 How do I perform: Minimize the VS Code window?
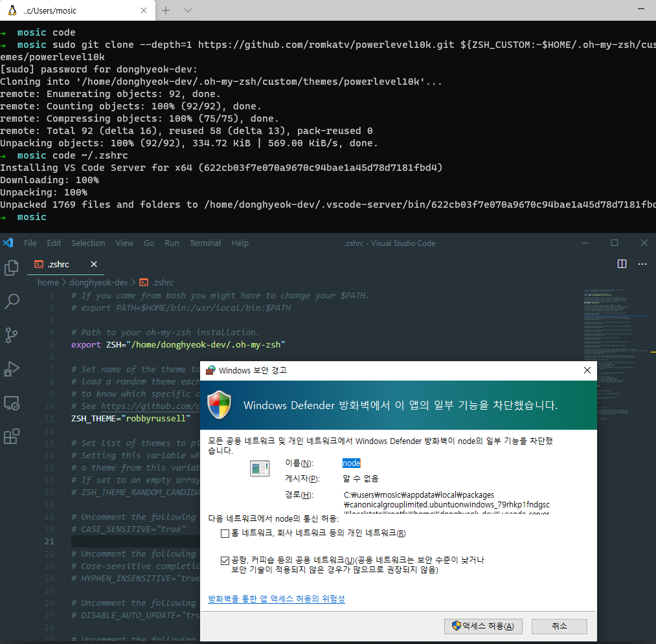[x=585, y=243]
